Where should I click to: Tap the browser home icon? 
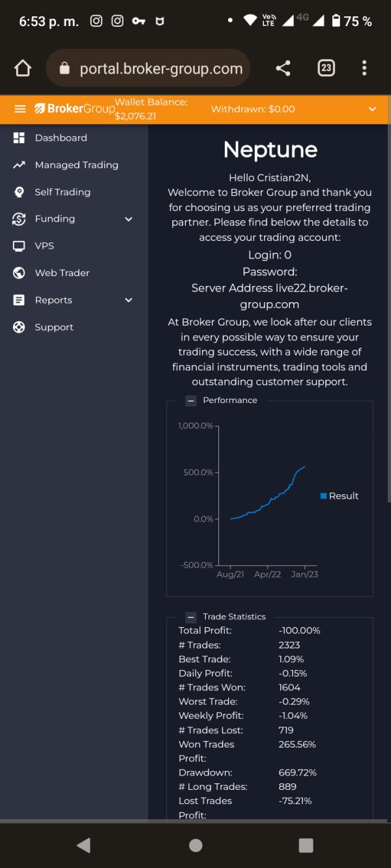pos(23,68)
